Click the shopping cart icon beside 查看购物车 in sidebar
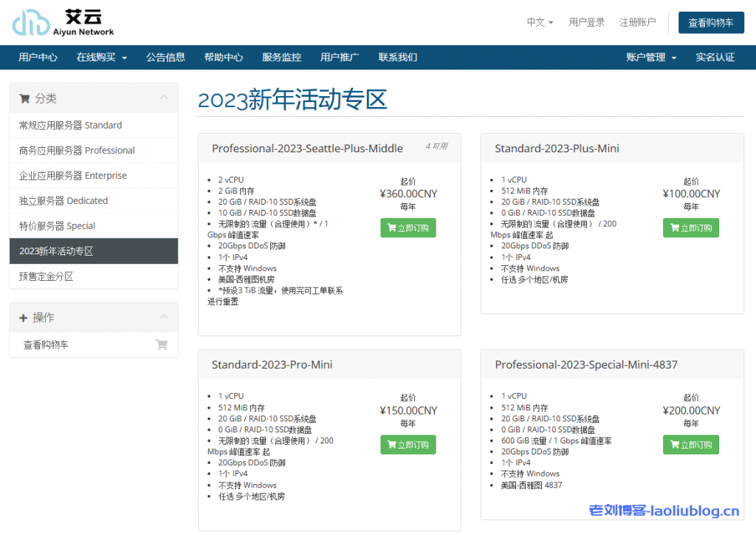This screenshot has height=535, width=756. coord(161,344)
